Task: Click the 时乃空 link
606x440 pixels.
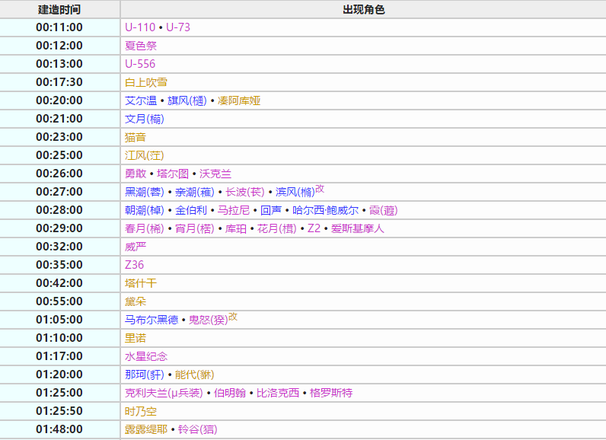Action: [x=140, y=410]
